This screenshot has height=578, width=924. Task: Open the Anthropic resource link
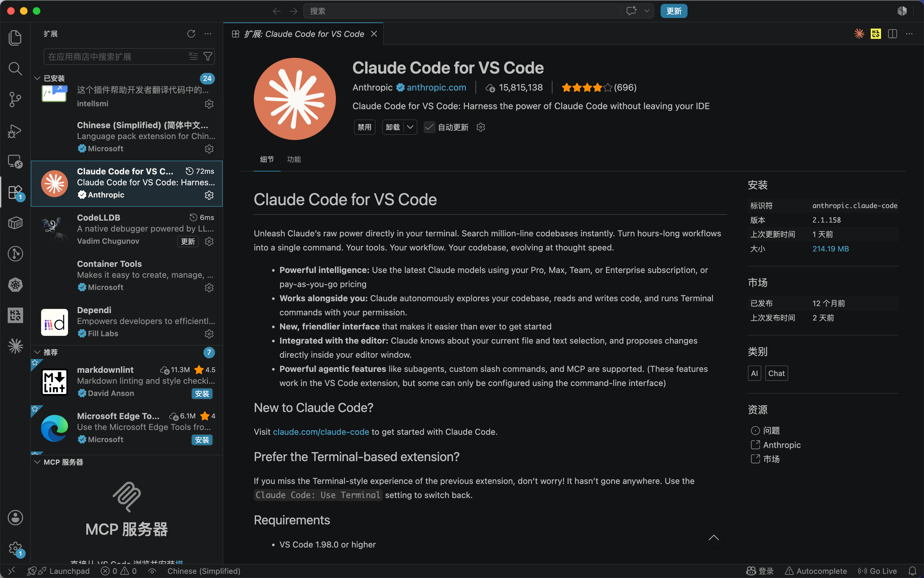coord(782,445)
